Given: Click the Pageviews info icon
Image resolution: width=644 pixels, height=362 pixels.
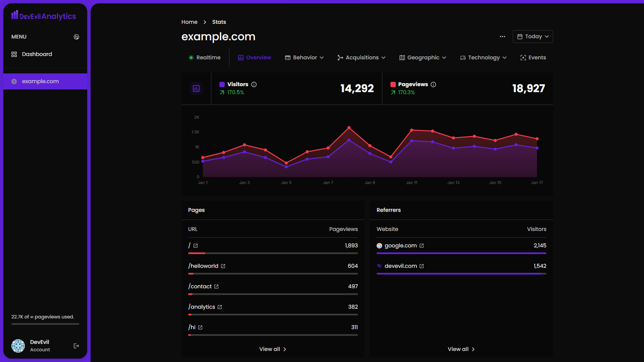Looking at the screenshot, I should point(434,84).
